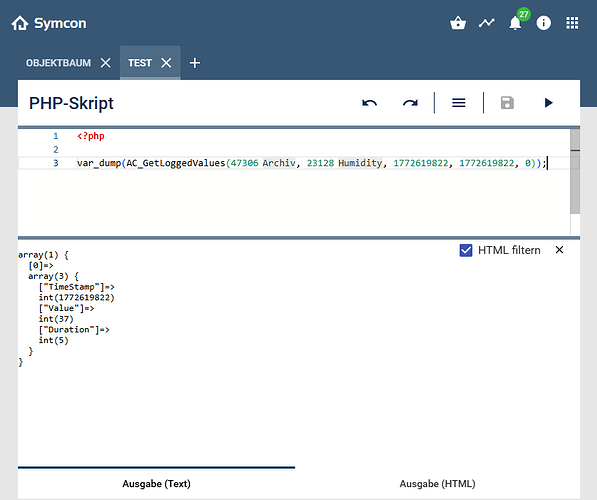Screen dimensions: 597x500
Task: Close the TEST tab
Action: tap(166, 63)
